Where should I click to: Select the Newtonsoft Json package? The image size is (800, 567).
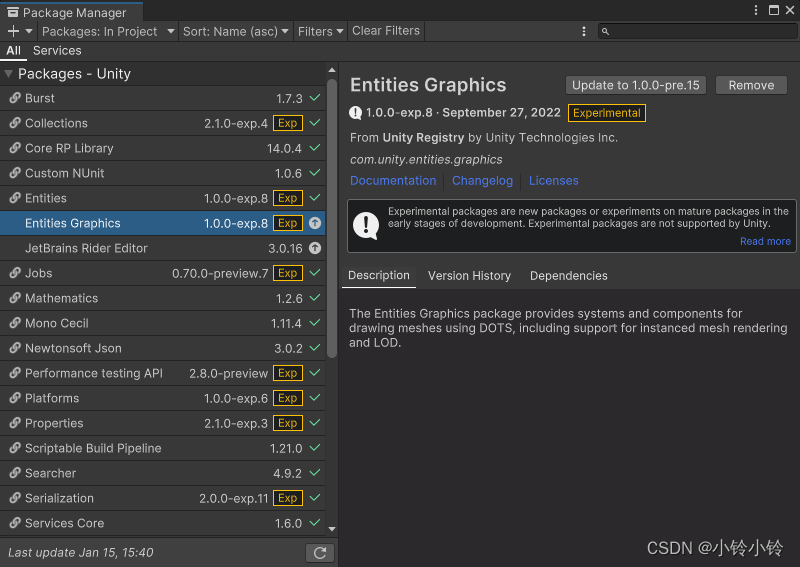[163, 348]
